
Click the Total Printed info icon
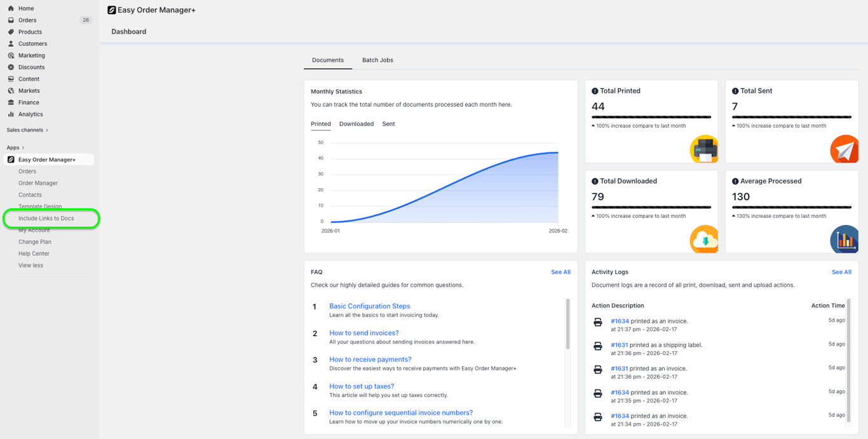click(x=595, y=91)
